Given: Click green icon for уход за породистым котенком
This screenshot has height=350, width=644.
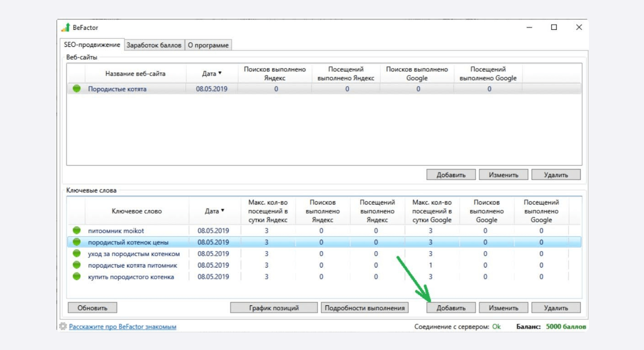Looking at the screenshot, I should (x=76, y=254).
